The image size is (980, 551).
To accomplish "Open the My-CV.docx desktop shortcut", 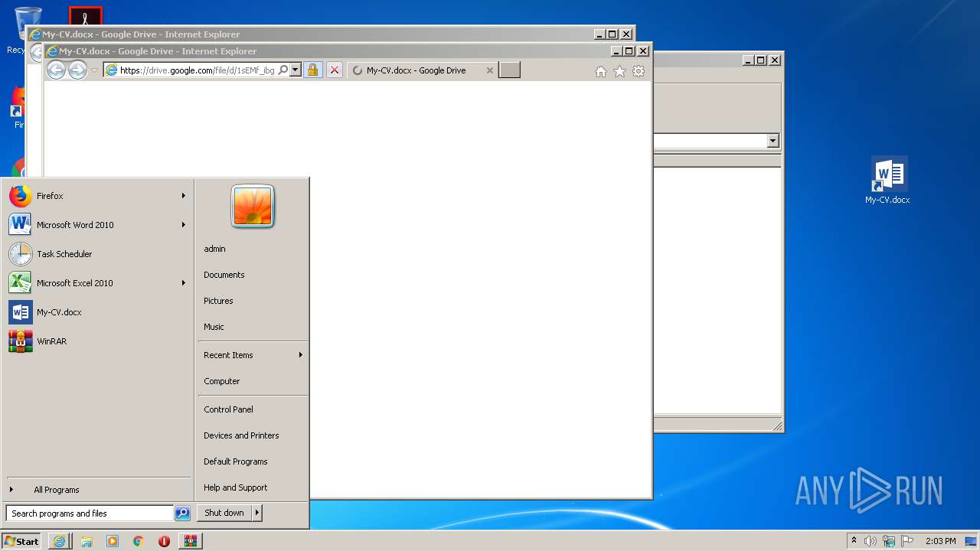I will coord(888,181).
